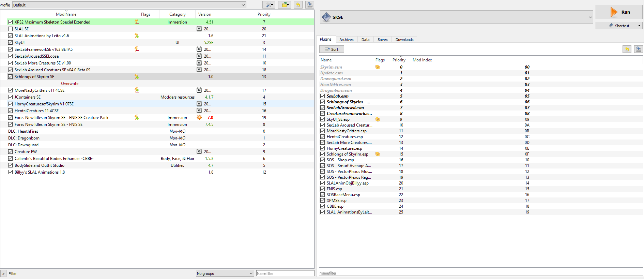Switch to the Data tab

(366, 40)
